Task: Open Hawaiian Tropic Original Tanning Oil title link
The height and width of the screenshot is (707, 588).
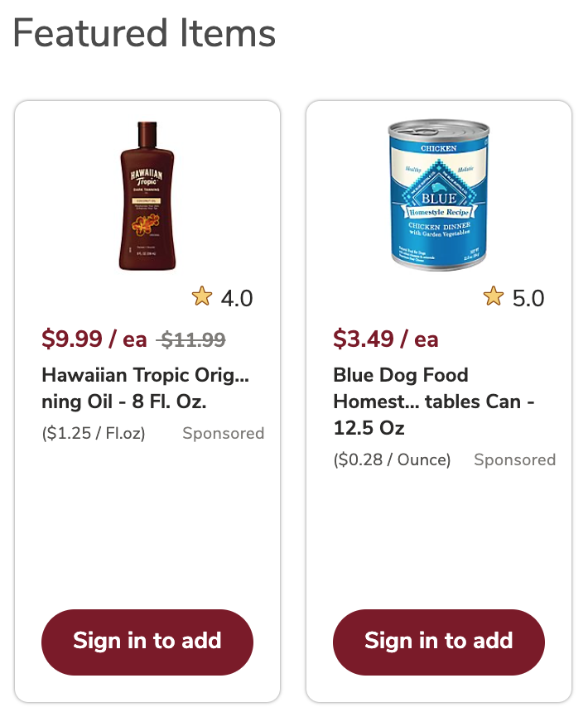Action: (145, 388)
